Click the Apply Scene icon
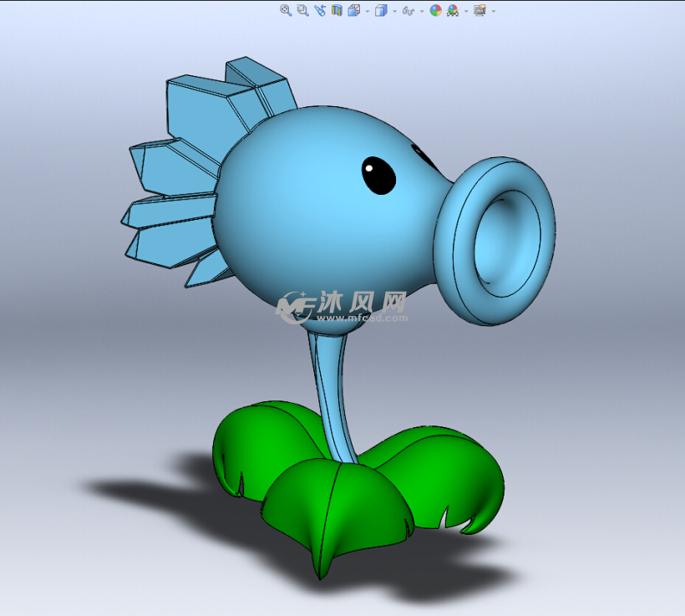The image size is (685, 616). click(453, 11)
